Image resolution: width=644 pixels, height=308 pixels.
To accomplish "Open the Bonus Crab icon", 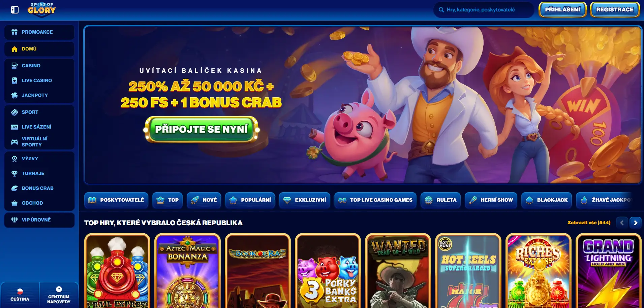I will 14,189.
